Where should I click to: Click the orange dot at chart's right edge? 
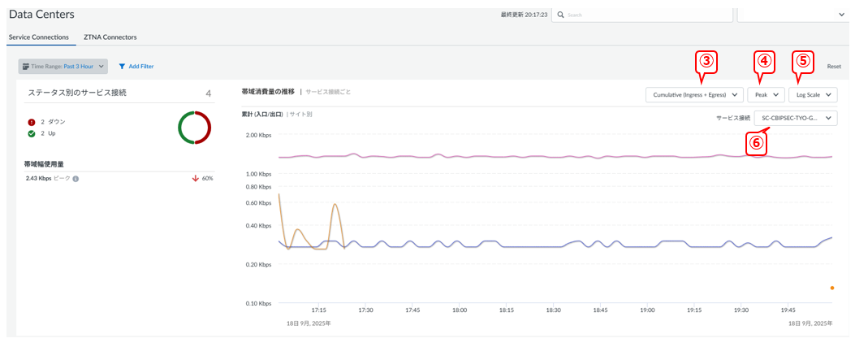pos(832,288)
